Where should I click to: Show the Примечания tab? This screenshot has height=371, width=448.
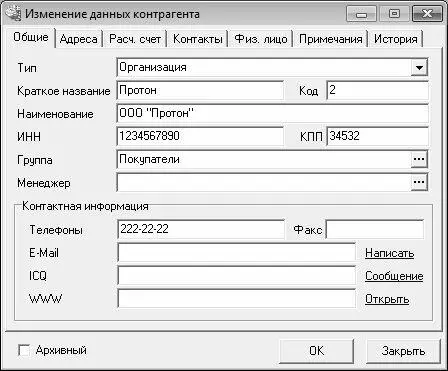point(330,39)
